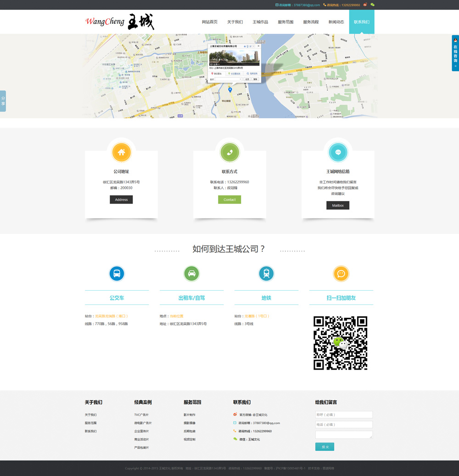Click footer link 摄影摄像

pyautogui.click(x=190, y=423)
